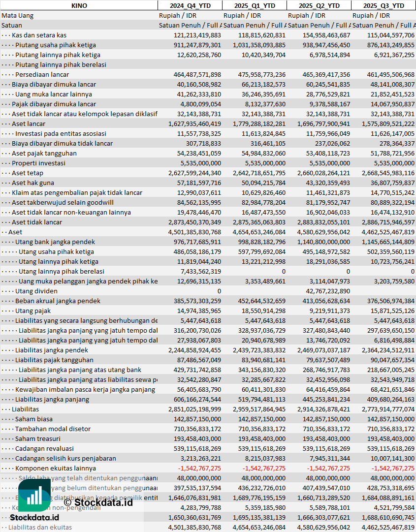416x532 pixels.
Task: Click the Utang dividen row label
Action: [36, 291]
